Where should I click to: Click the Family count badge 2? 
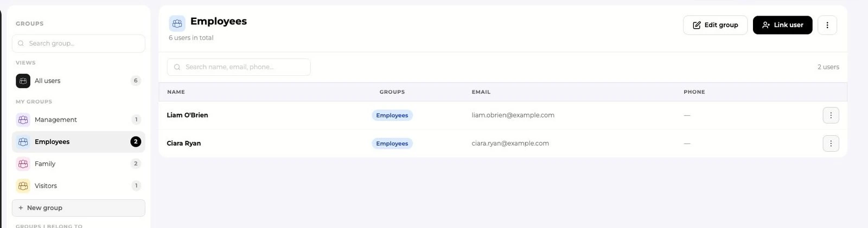(136, 164)
